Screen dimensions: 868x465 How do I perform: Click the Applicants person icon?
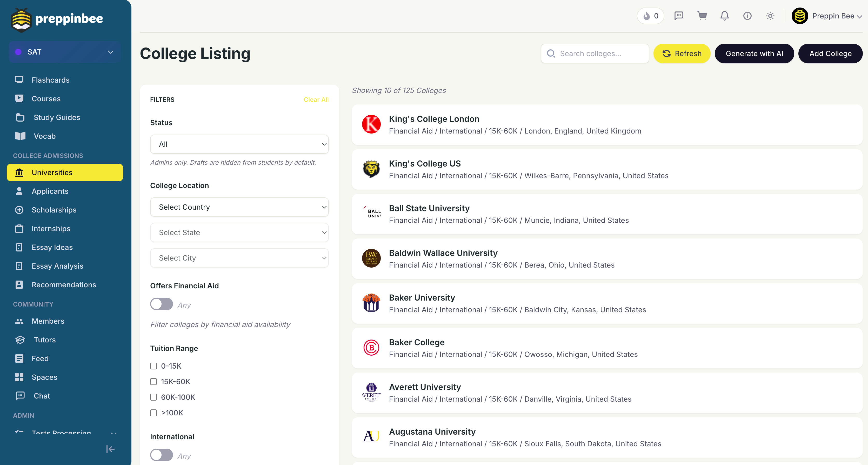(19, 191)
